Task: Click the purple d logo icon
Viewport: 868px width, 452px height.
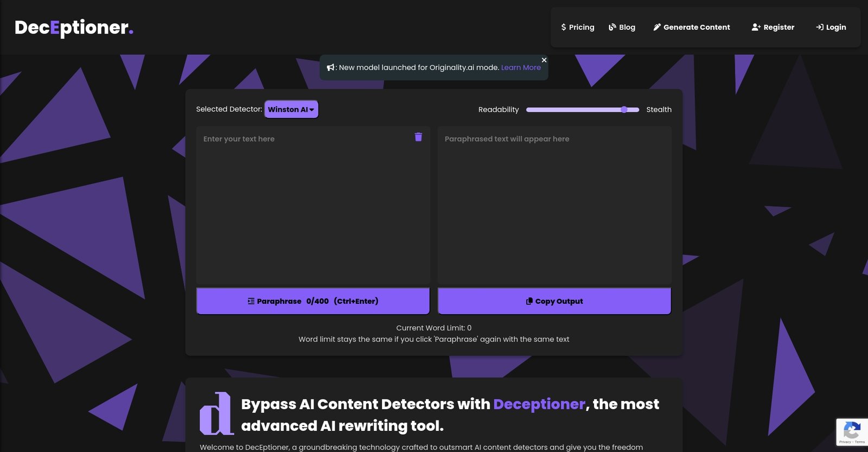Action: [x=216, y=413]
